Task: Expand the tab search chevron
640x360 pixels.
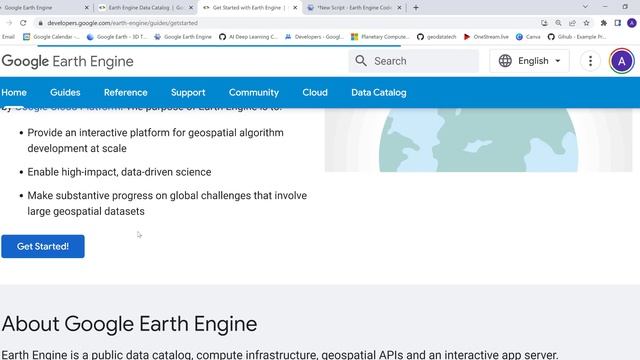Action: point(585,7)
